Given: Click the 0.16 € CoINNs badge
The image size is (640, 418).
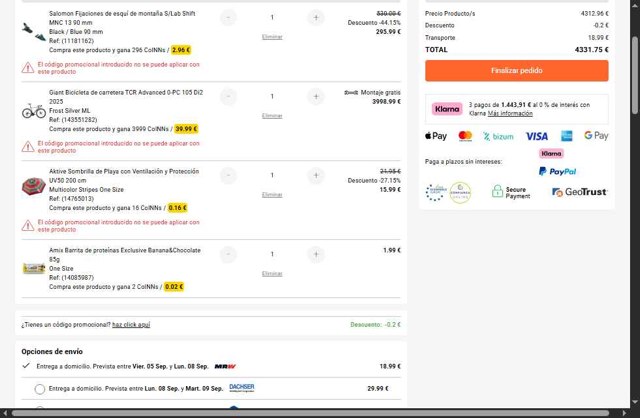Looking at the screenshot, I should (177, 208).
